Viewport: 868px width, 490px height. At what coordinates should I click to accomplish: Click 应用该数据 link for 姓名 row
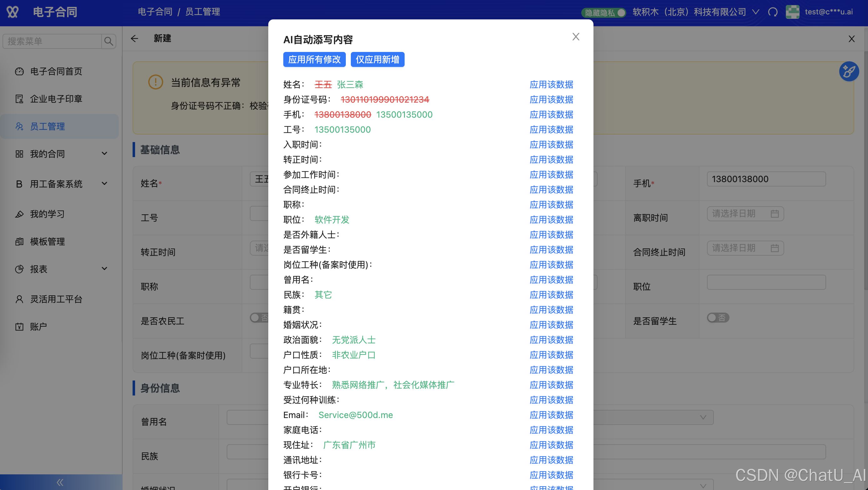click(551, 85)
